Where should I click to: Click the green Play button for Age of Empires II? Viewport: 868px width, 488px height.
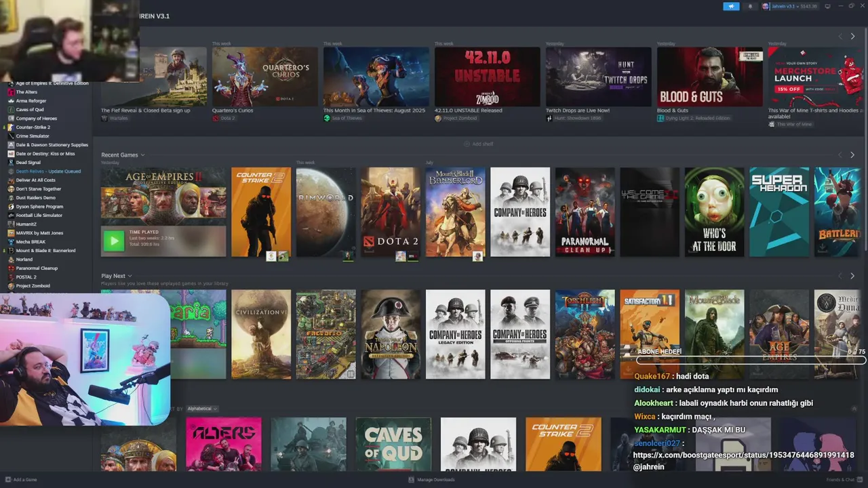(114, 241)
